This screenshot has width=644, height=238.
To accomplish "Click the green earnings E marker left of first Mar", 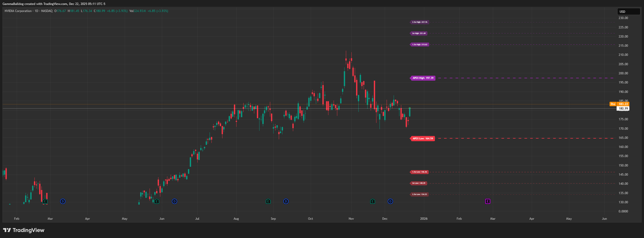I will (x=45, y=201).
